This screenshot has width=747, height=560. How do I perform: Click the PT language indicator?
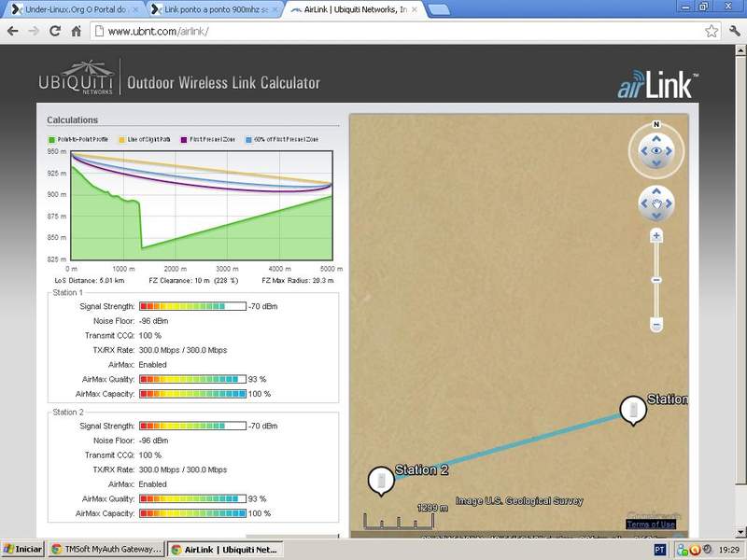coord(659,550)
